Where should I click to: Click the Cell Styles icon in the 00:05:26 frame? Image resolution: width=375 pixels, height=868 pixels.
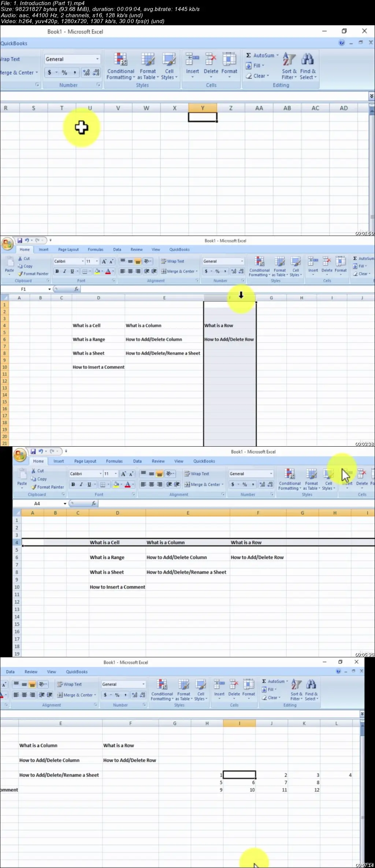(328, 474)
